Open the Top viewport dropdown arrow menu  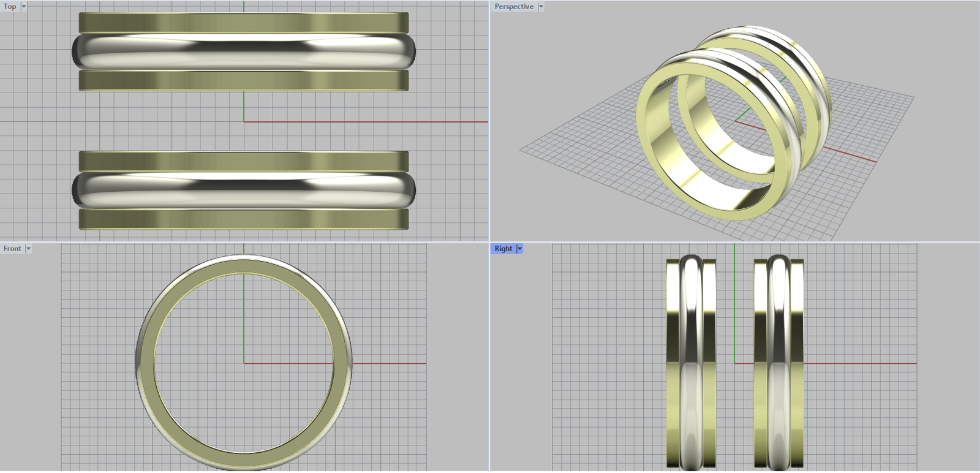(x=24, y=7)
